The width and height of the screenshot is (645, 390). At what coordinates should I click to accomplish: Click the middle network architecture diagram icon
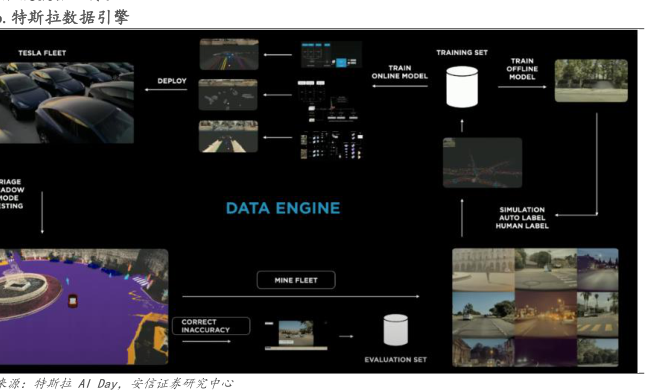point(328,101)
